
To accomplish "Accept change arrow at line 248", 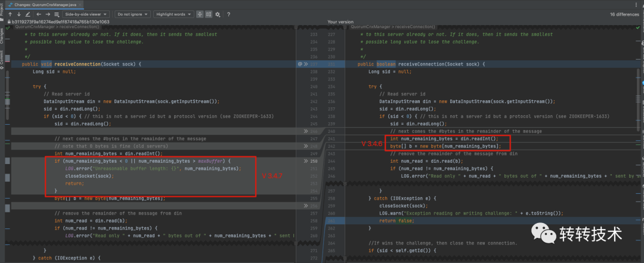I will pyautogui.click(x=305, y=146).
